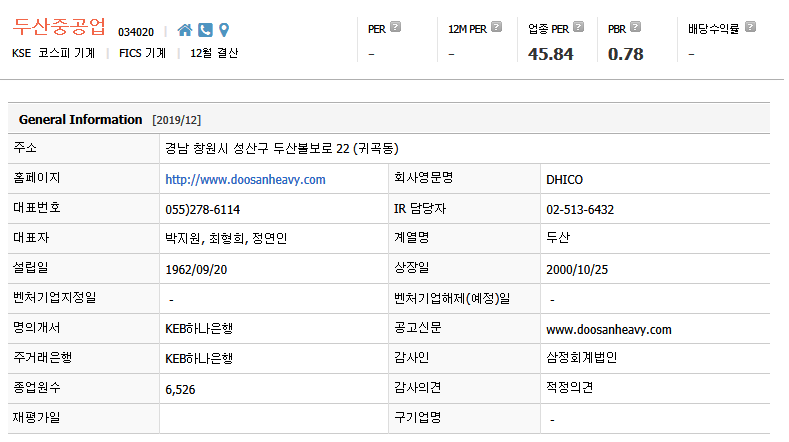This screenshot has width=789, height=442.
Task: Click the 대표번호 label
Action: [x=37, y=207]
